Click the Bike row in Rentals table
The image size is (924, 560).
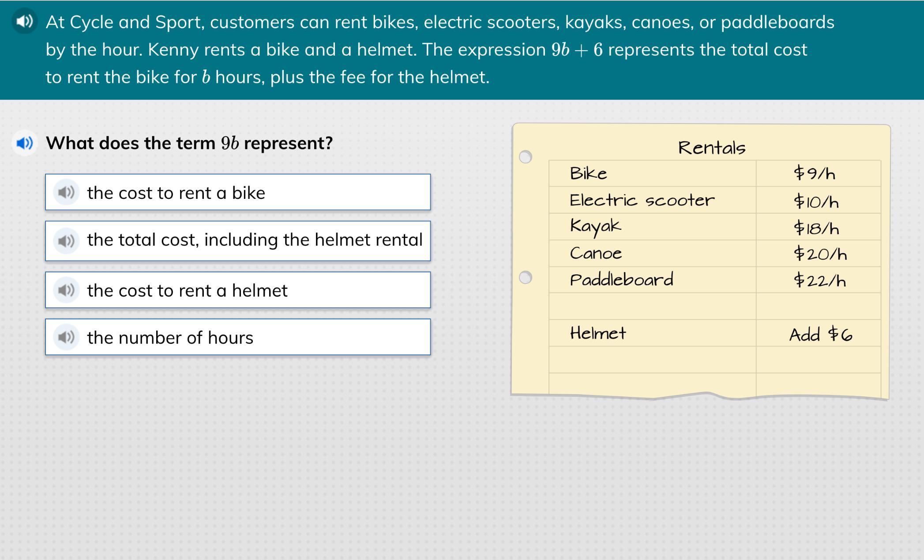(x=589, y=173)
